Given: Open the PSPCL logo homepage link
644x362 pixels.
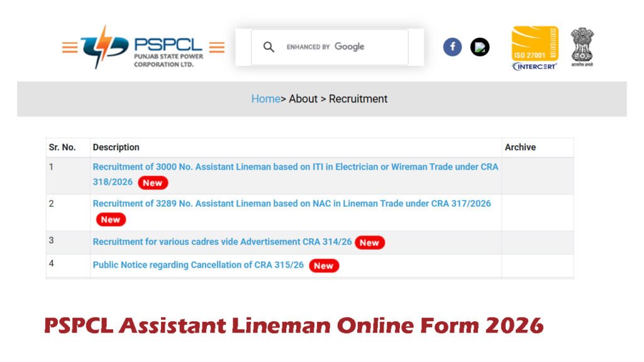Looking at the screenshot, I should tap(142, 47).
